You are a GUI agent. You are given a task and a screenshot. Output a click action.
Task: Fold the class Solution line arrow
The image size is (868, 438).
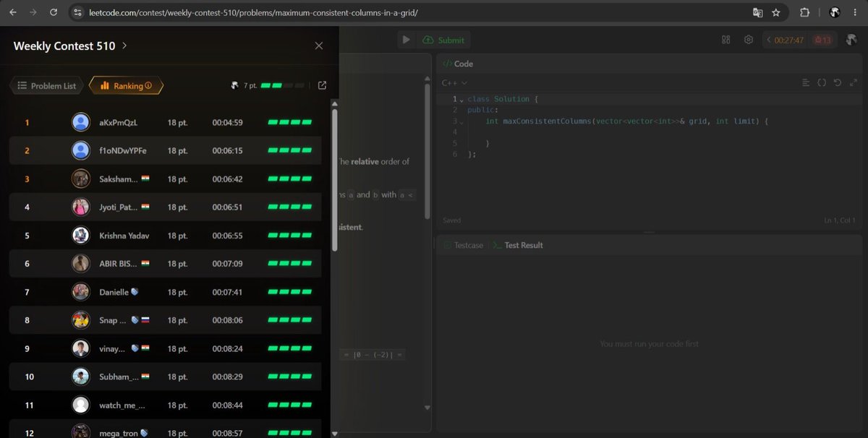tap(461, 100)
